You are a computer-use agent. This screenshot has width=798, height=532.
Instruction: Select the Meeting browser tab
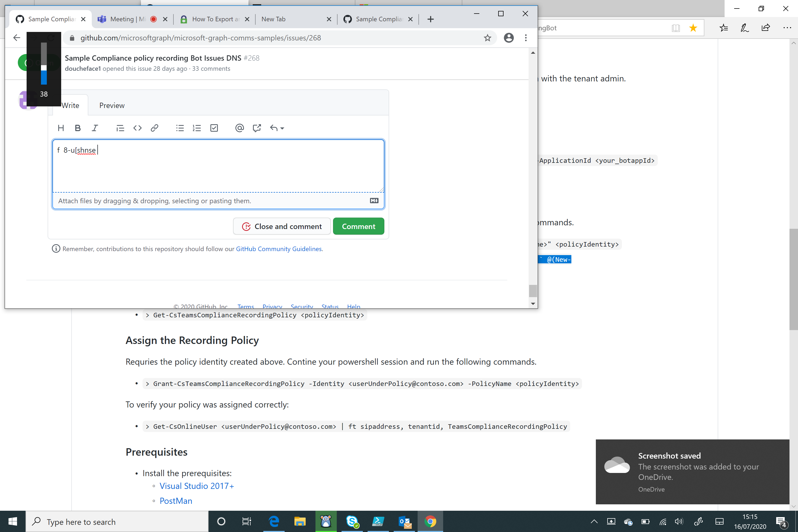click(122, 19)
